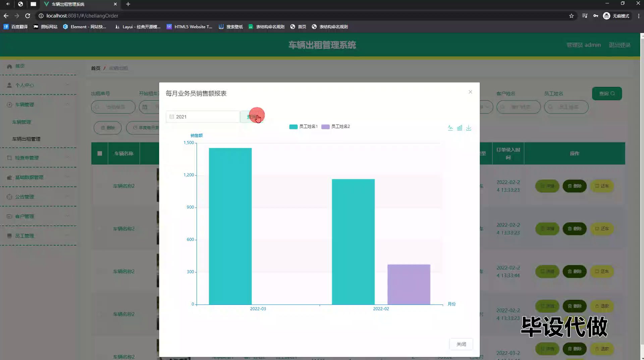
Task: Expand 员工管理 sidebar menu
Action: click(38, 235)
